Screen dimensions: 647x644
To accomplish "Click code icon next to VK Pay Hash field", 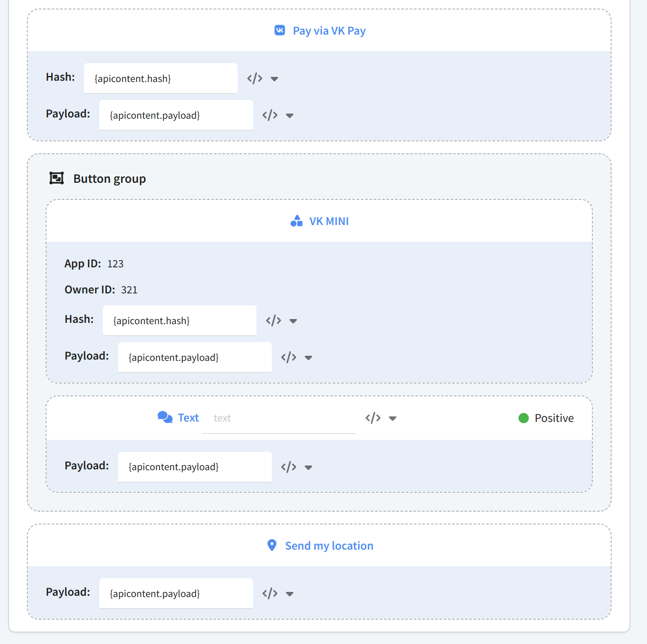I will [255, 79].
